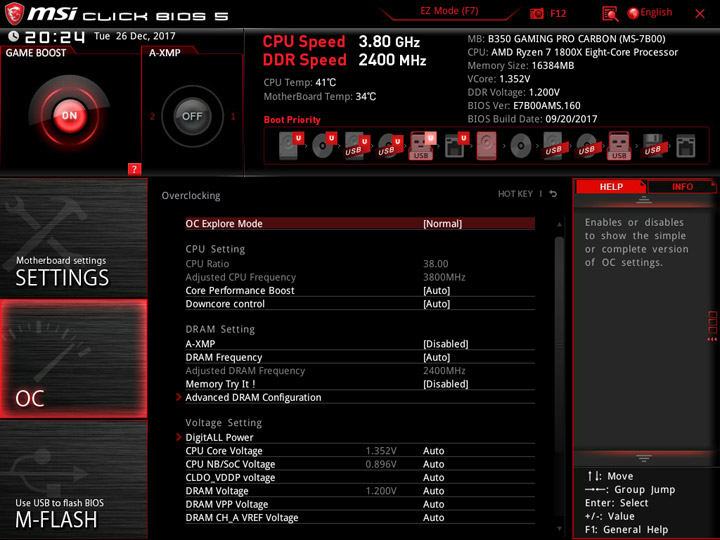720x540 pixels.
Task: Click the time display 20:24
Action: (x=55, y=37)
